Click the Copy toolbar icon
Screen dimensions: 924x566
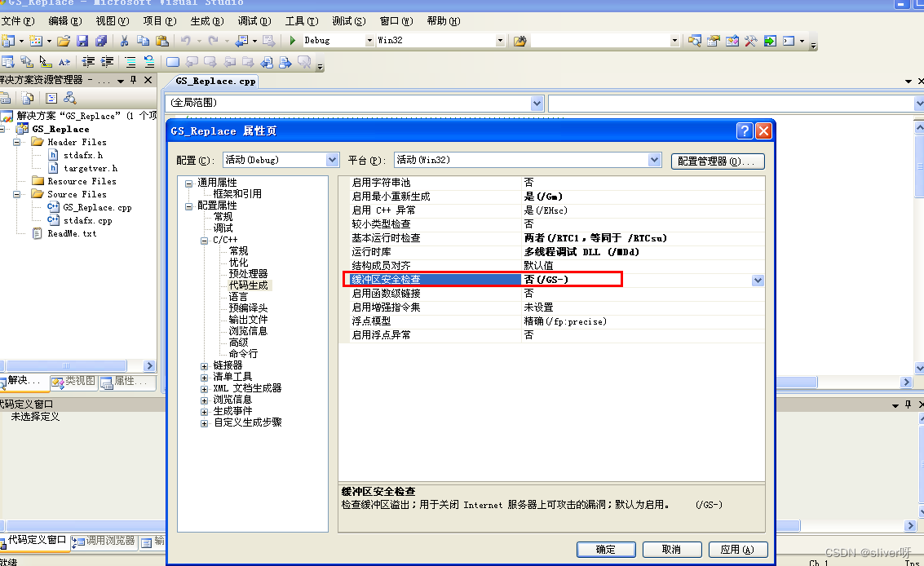click(x=144, y=39)
